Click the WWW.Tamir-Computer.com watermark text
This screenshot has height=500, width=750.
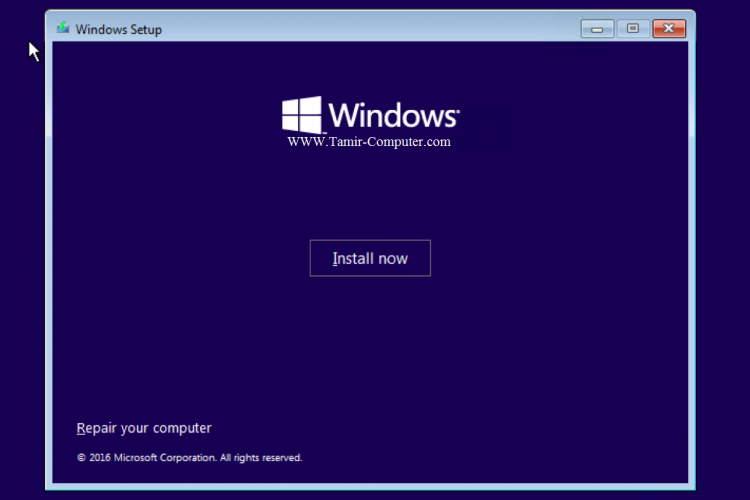[x=369, y=142]
